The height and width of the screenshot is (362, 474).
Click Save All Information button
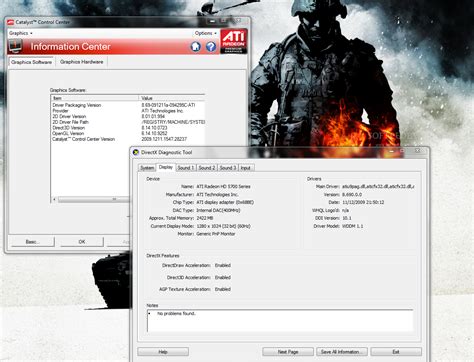tap(342, 352)
